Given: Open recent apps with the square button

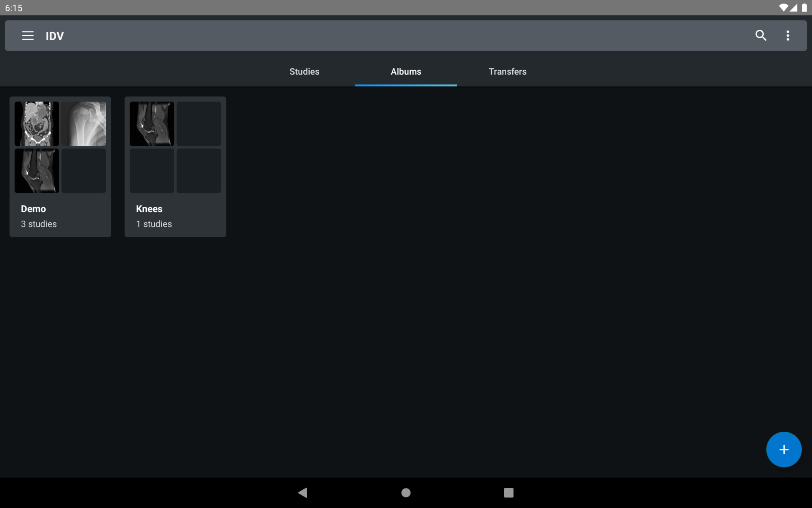Looking at the screenshot, I should 509,492.
